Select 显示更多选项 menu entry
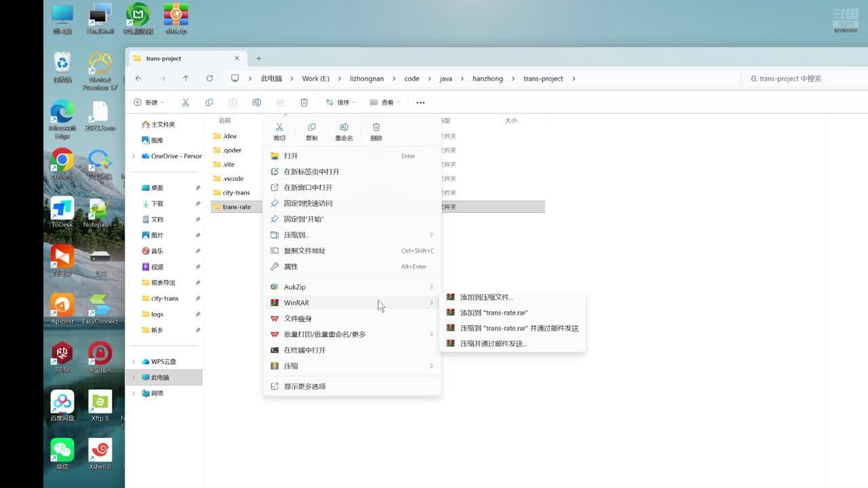 (304, 386)
